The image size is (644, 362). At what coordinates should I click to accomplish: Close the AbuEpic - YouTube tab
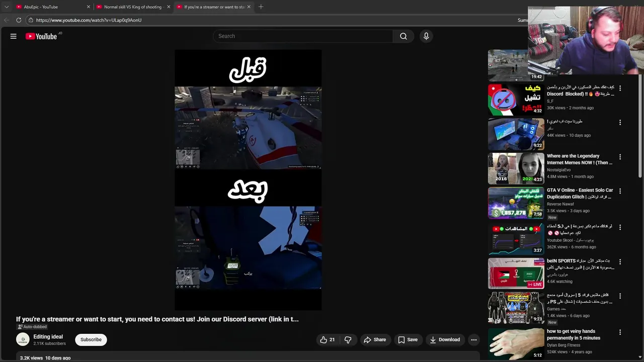coord(89,7)
